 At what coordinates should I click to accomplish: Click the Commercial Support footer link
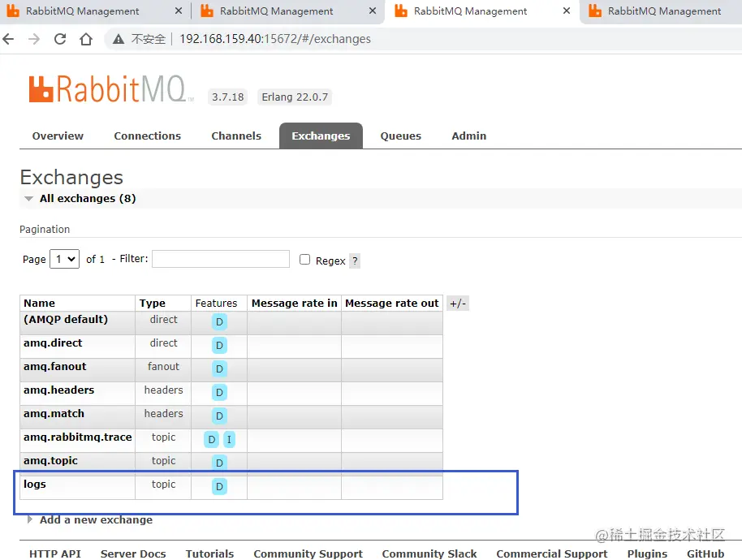tap(552, 554)
